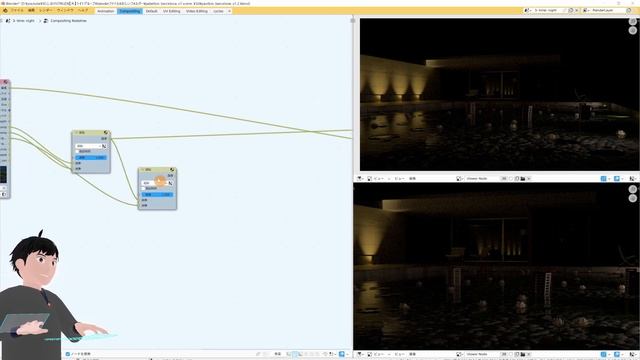
Task: Toggle the gizmo display button in the upper image editor
Action: point(604,179)
